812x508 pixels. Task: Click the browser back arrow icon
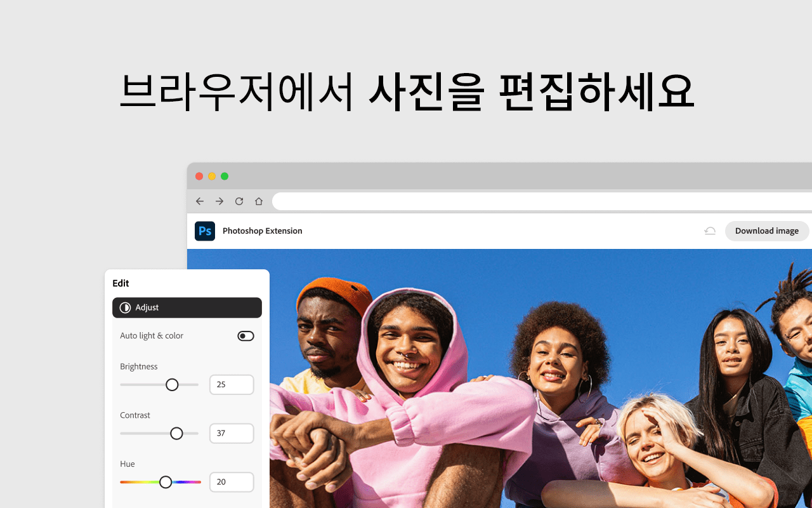coord(199,201)
